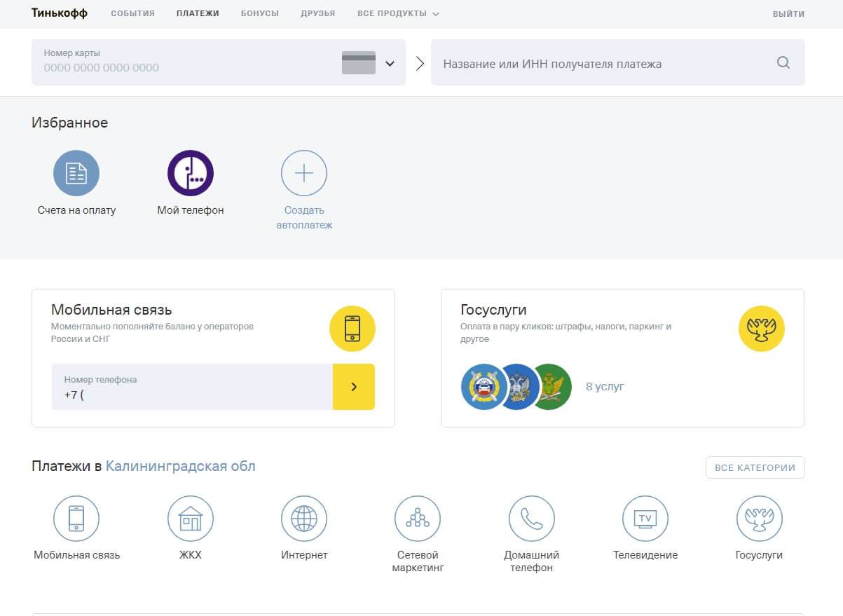Screen dimensions: 843x616
Task: Click the Мой телефон Megafon icon
Action: click(x=190, y=173)
